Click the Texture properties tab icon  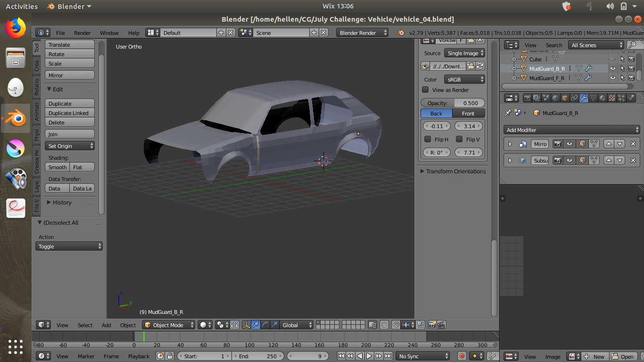pos(612,98)
